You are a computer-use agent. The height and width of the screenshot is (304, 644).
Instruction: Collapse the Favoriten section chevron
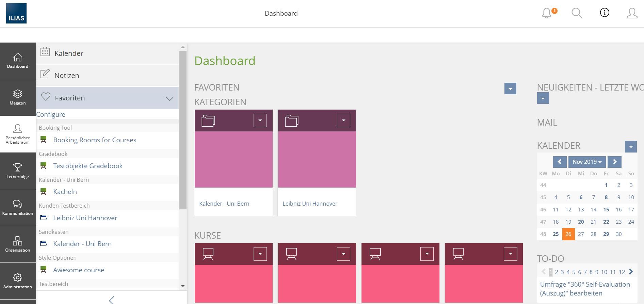pyautogui.click(x=170, y=98)
